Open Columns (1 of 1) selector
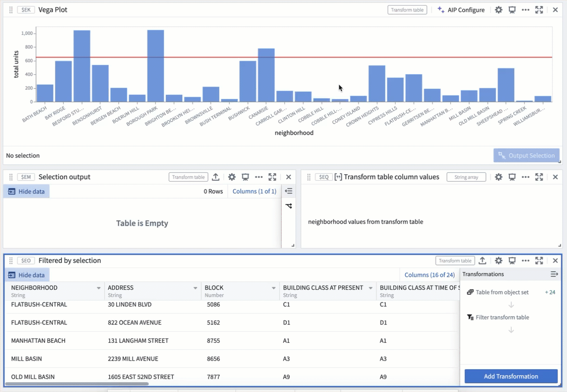The height and width of the screenshot is (392, 567). click(x=254, y=191)
